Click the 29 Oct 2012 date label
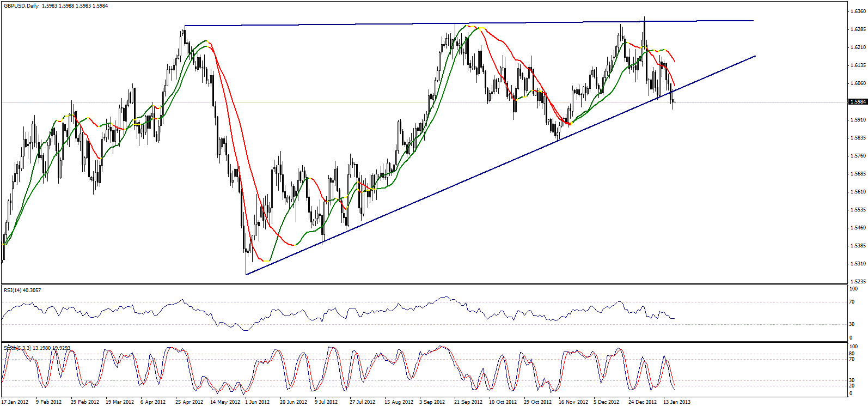Viewport: 868px width, 406px height. 538,402
